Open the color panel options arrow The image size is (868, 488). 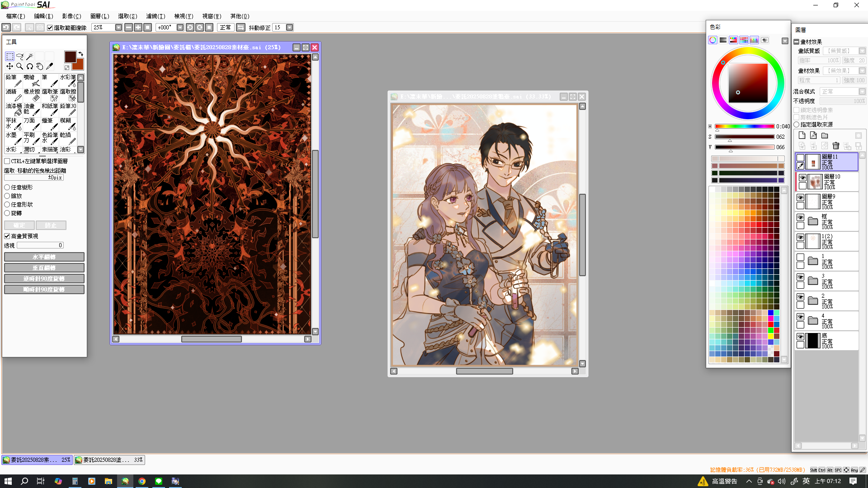(x=785, y=41)
